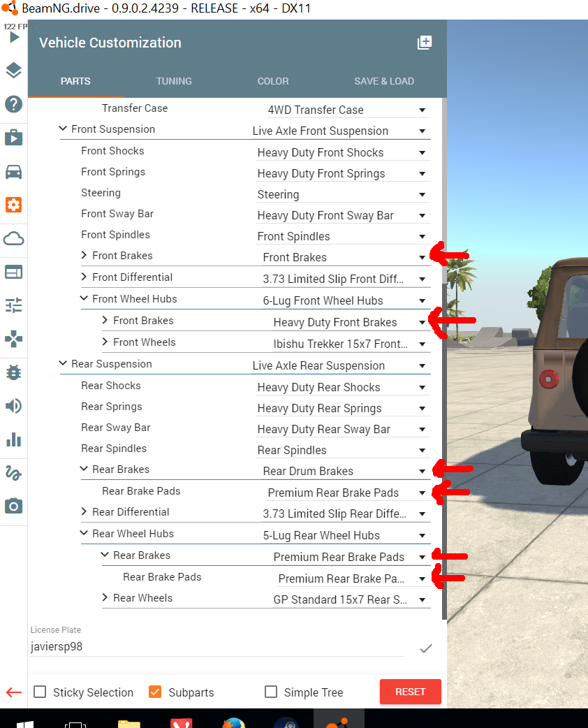The height and width of the screenshot is (728, 588).
Task: Open the Heavy Duty Rear Springs dropdown
Action: 344,408
